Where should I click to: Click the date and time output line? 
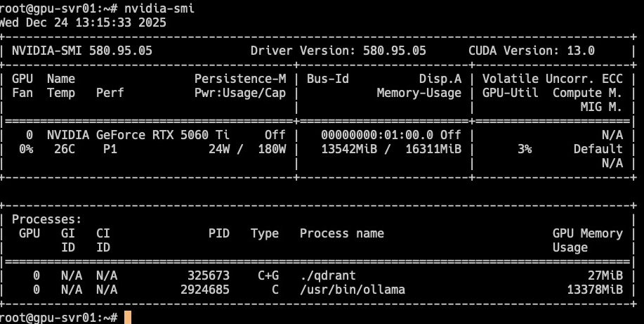click(x=83, y=22)
